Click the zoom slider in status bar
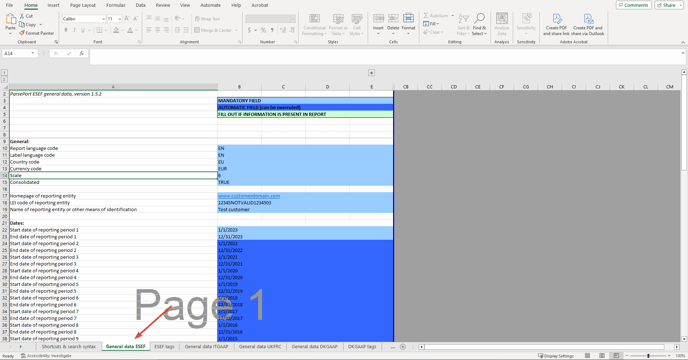This screenshot has height=360, width=688. coord(649,356)
